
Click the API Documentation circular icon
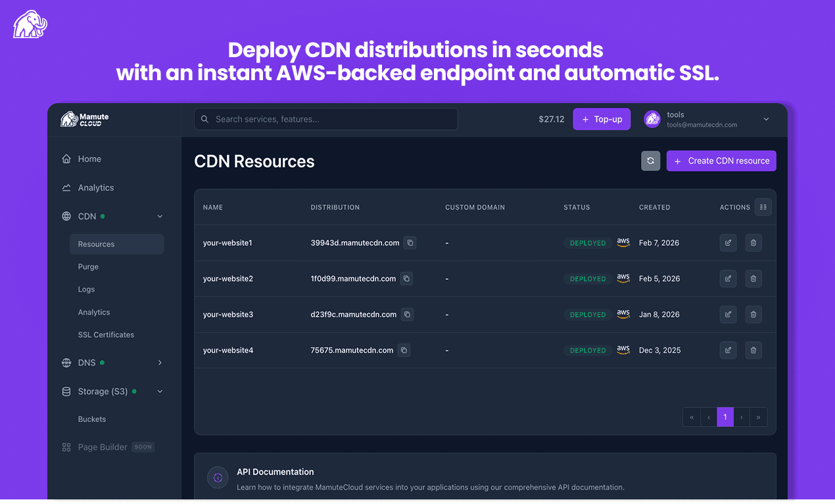(218, 477)
